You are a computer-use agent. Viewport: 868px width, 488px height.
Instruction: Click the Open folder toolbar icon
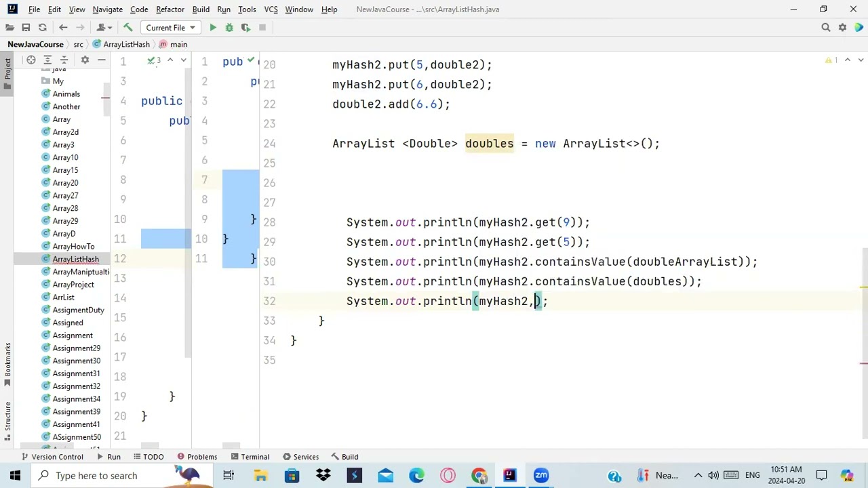point(9,28)
